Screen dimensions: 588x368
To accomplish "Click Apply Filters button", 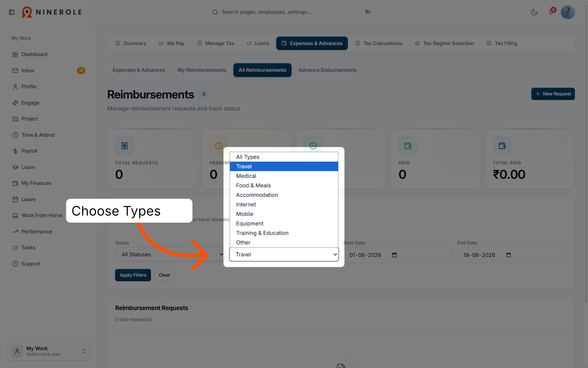I will (x=133, y=275).
